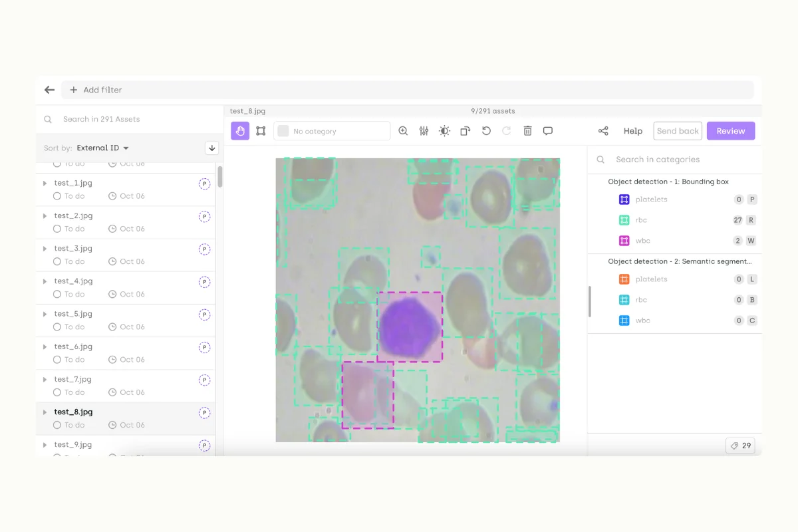Open the Sort by External ID dropdown
The height and width of the screenshot is (532, 798).
(x=103, y=148)
